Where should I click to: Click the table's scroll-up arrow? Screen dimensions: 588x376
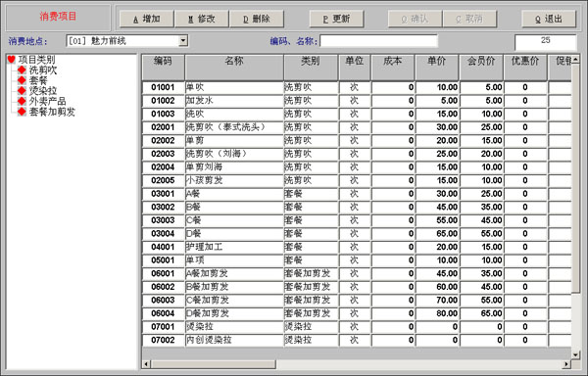tap(575, 59)
